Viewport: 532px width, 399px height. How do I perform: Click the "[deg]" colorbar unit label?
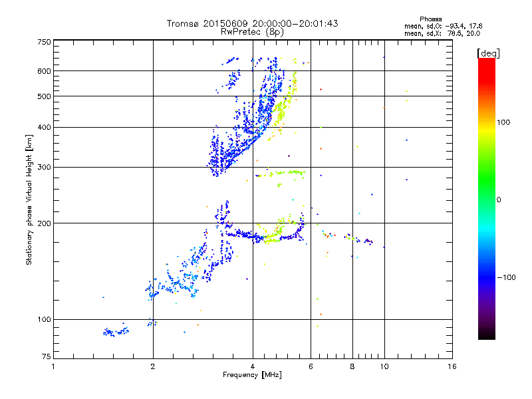coord(488,53)
